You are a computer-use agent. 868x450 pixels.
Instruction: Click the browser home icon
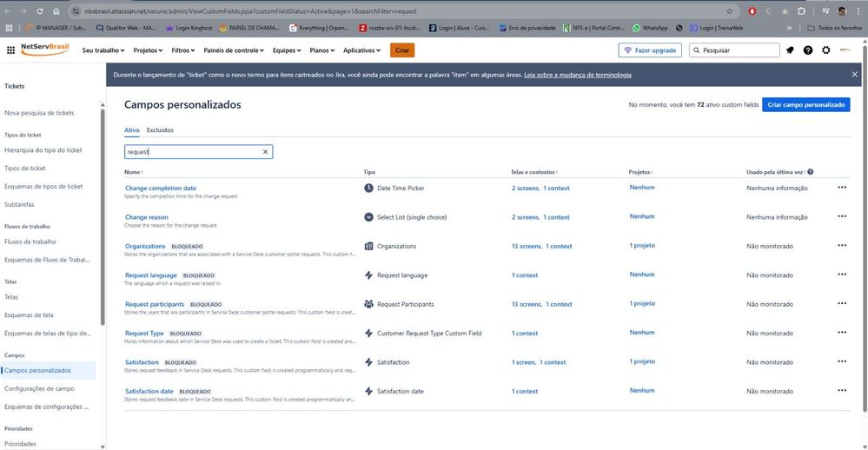[56, 11]
